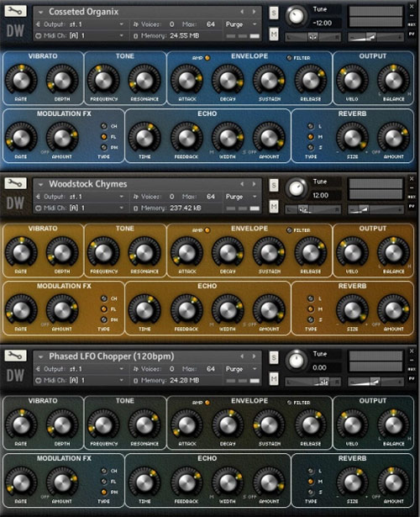Select M reverb type in Phased LFO Chopper

[x=310, y=482]
